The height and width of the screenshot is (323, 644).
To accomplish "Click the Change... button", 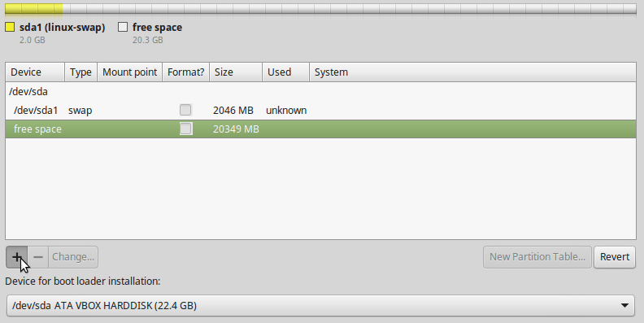I will point(73,257).
